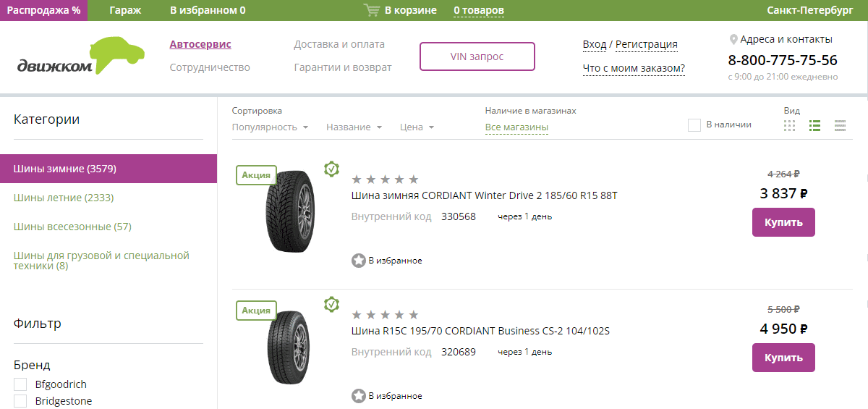Open 'Гарантии и возврат' page
868x409 pixels.
pos(343,67)
